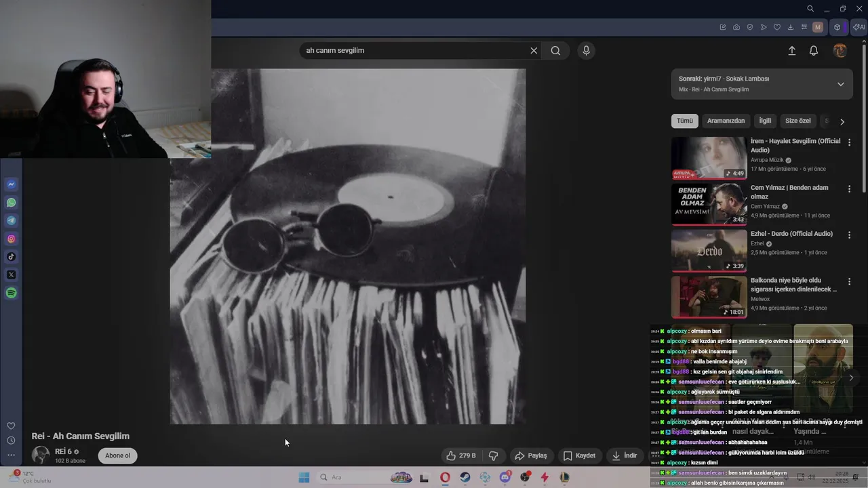Click Opera snapshot camera icon
The height and width of the screenshot is (488, 868).
tap(736, 27)
